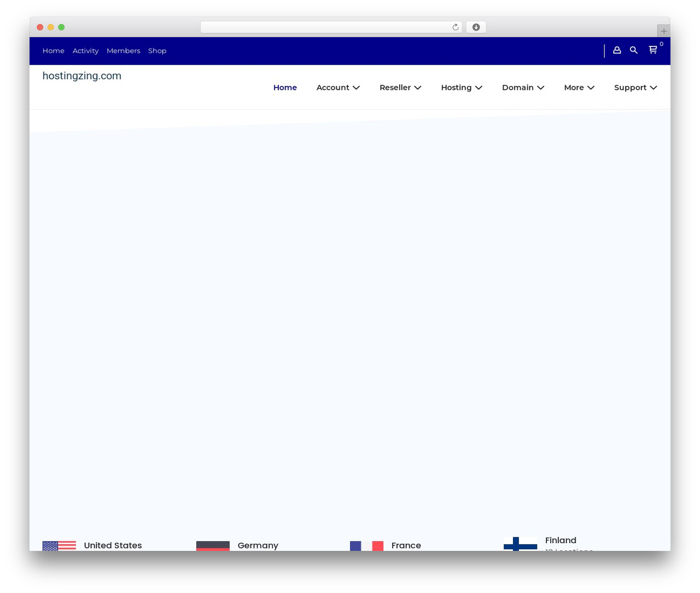Click the hostingzing.com site title

tap(82, 76)
